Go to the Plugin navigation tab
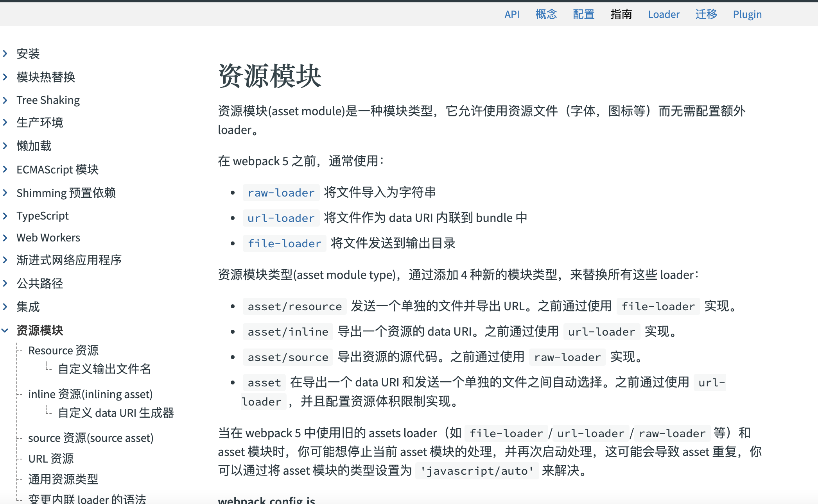 [747, 14]
